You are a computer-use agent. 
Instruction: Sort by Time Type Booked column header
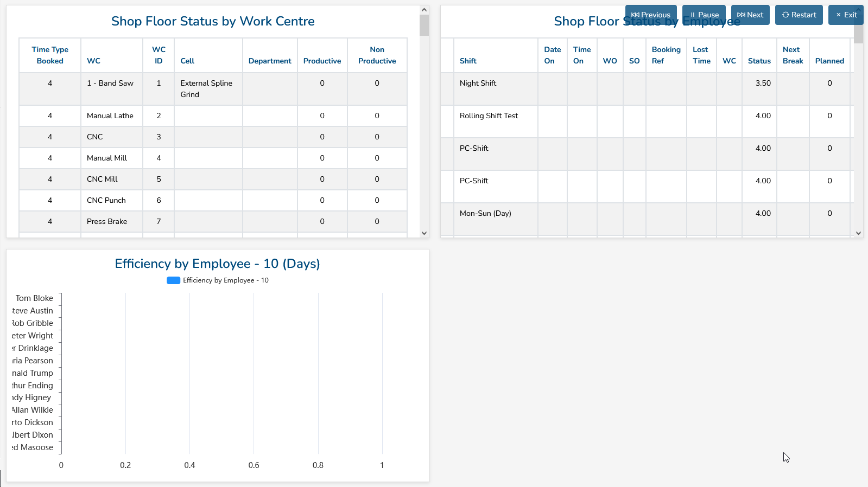(x=50, y=55)
